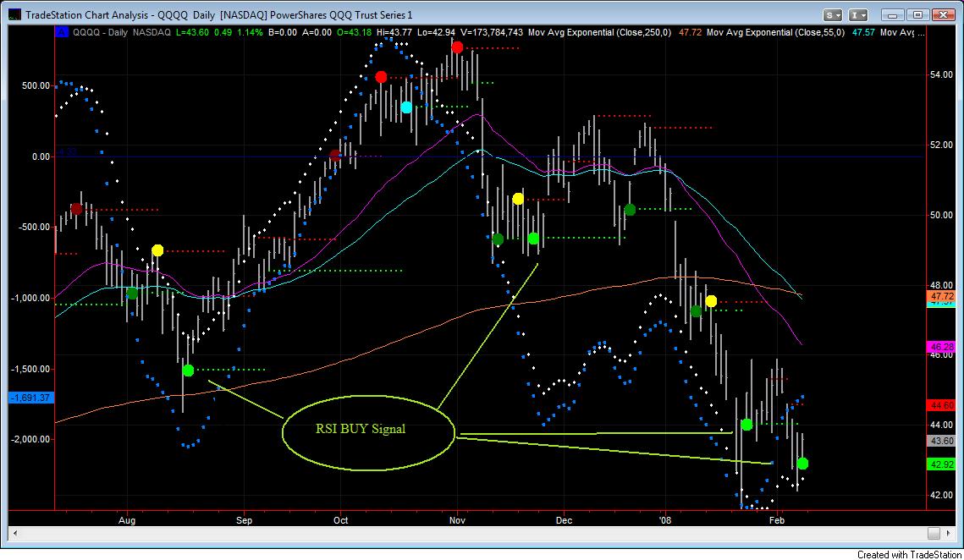964x560 pixels.
Task: Click the blue A symbol-link icon
Action: click(x=62, y=32)
